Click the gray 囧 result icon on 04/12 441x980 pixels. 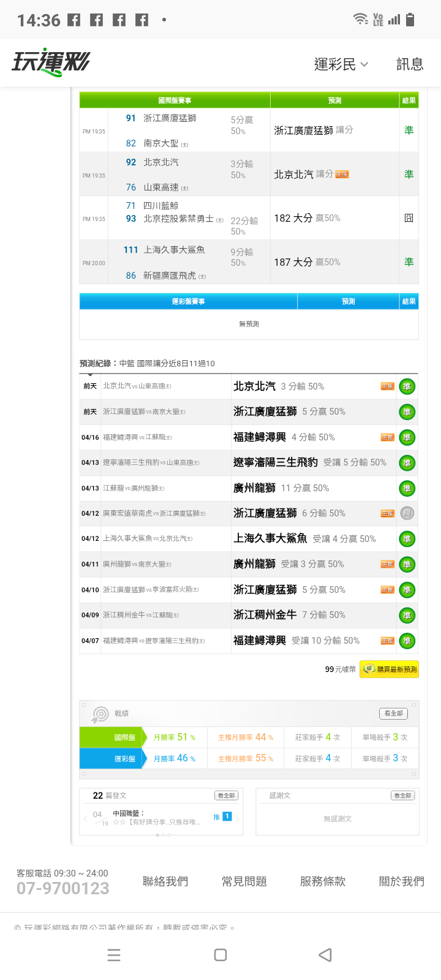[407, 513]
